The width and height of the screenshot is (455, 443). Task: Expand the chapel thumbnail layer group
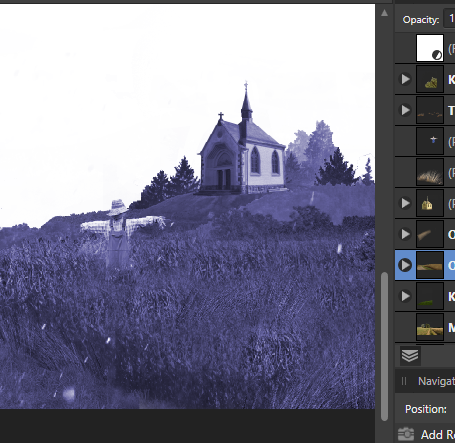[x=405, y=203]
